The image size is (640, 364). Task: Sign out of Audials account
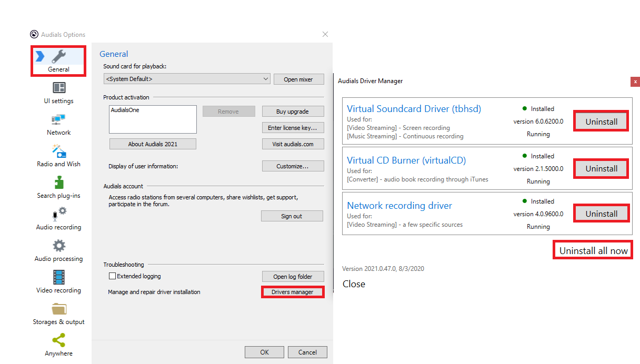pos(292,216)
